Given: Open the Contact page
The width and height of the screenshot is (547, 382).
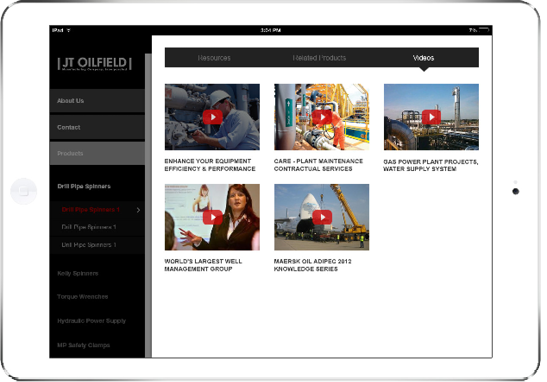Looking at the screenshot, I should (97, 127).
